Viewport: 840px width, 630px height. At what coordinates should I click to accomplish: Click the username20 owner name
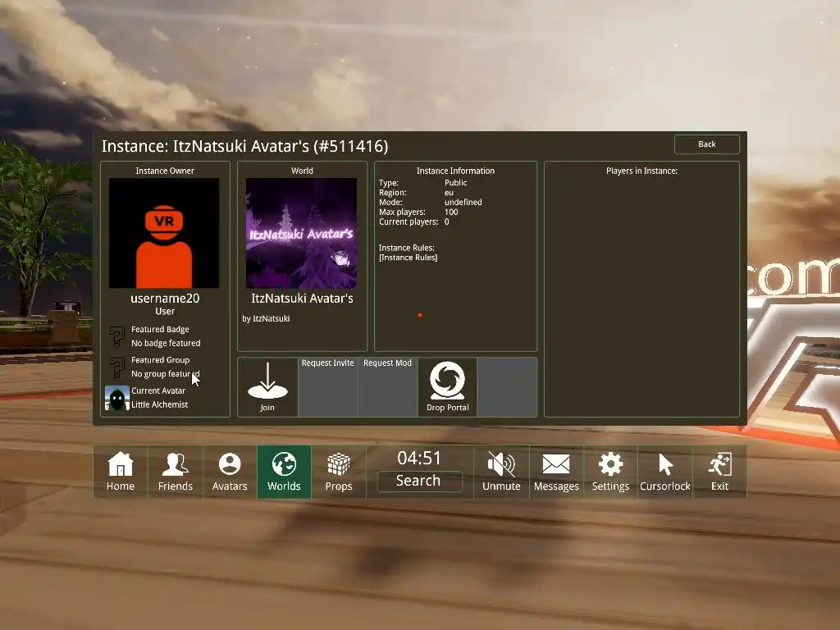tap(165, 299)
